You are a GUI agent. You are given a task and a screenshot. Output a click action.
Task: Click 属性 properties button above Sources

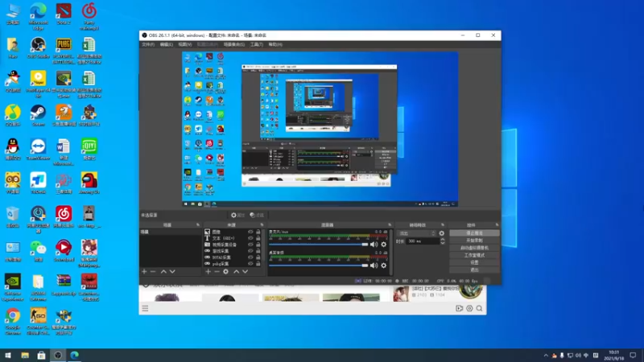click(237, 215)
